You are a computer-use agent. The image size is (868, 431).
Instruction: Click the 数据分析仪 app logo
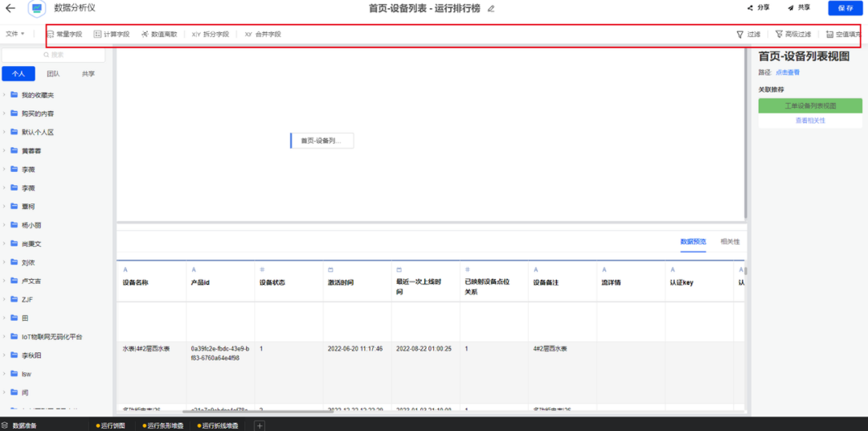pyautogui.click(x=36, y=8)
